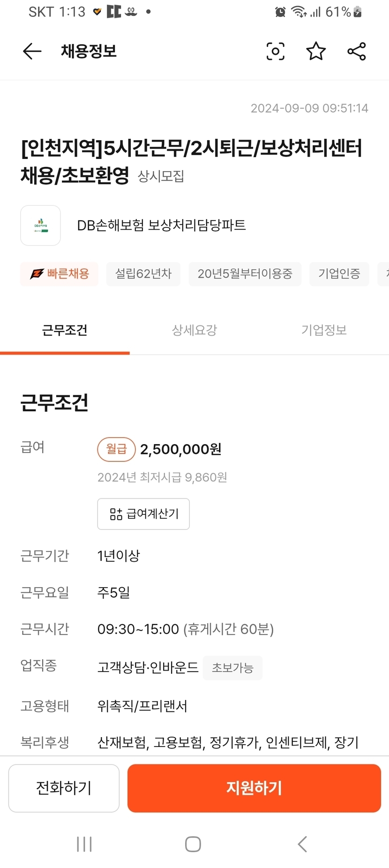Open the 급여계산기 salary calculator

[143, 514]
